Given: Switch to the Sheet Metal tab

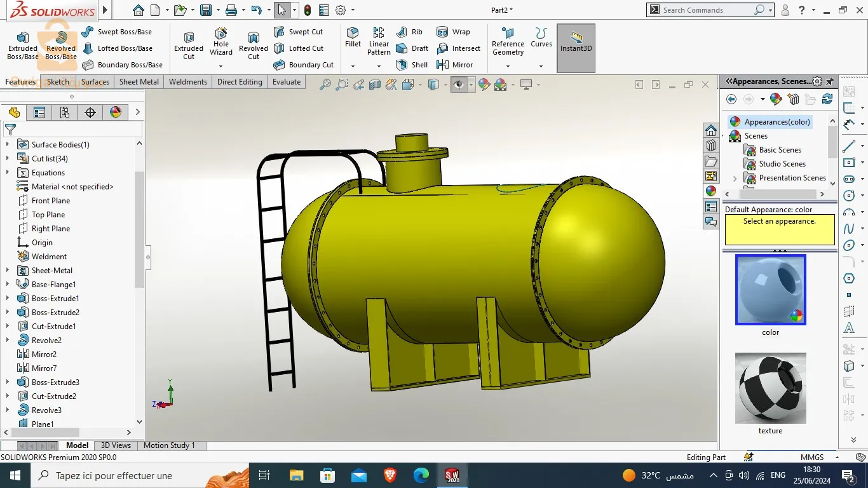Looking at the screenshot, I should coord(139,82).
